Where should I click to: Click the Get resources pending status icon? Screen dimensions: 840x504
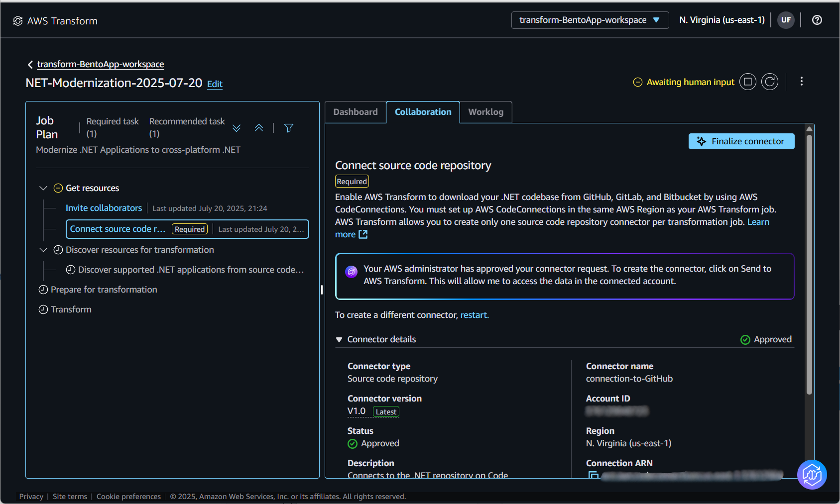(x=58, y=188)
